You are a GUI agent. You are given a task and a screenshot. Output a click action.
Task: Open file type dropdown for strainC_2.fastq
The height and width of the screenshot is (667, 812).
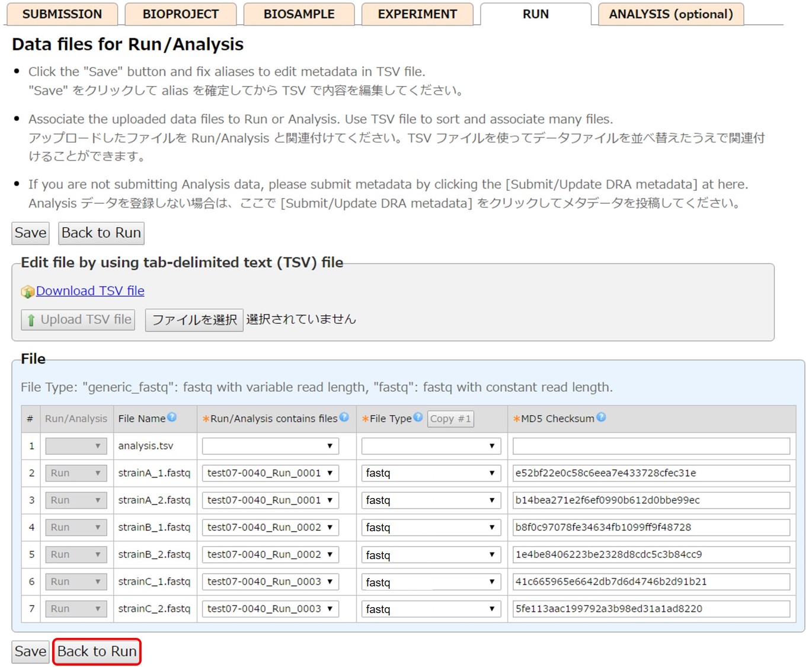coord(431,609)
